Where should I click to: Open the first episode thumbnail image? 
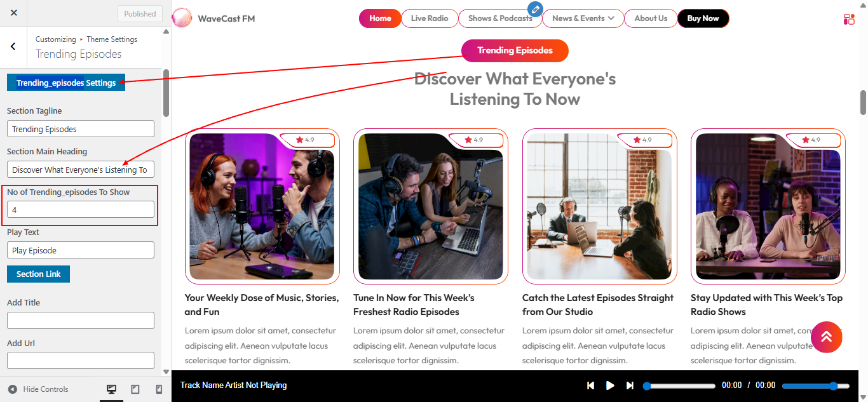click(262, 206)
